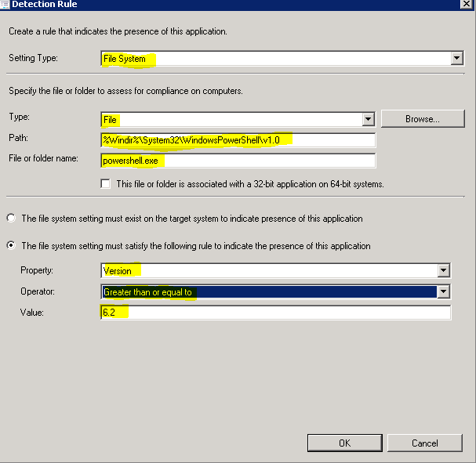
Task: Click the 'Type:' label
Action: (x=19, y=117)
